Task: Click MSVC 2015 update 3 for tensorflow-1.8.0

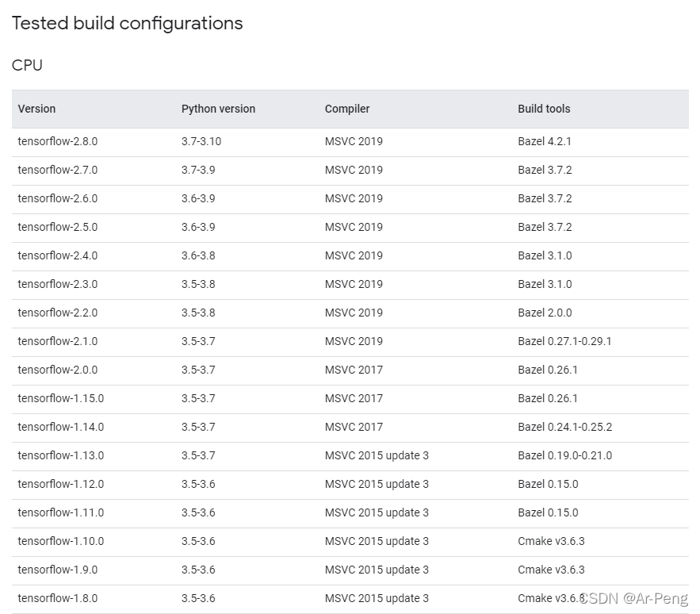Action: tap(377, 599)
